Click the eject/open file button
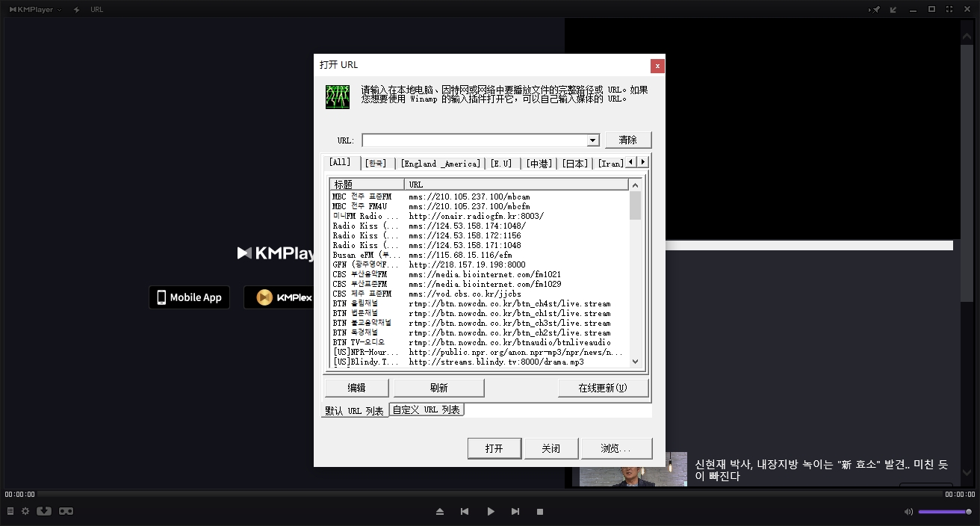This screenshot has height=526, width=980. point(440,512)
